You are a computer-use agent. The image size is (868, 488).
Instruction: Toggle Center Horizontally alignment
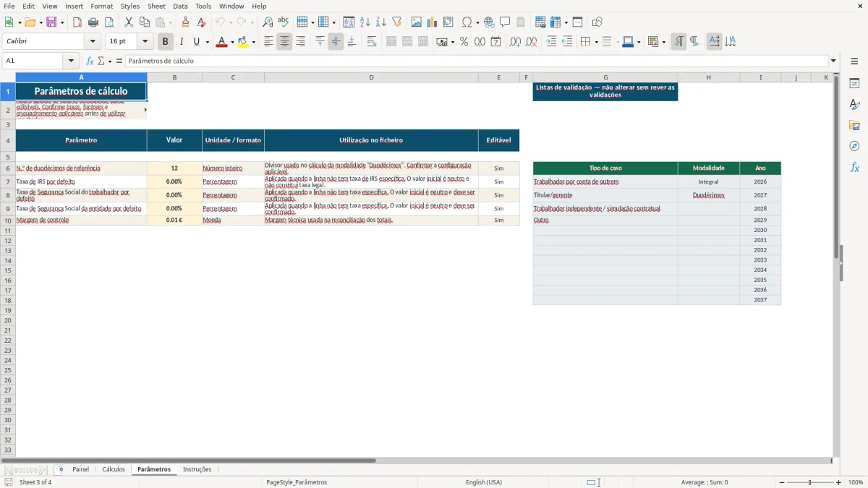[284, 42]
